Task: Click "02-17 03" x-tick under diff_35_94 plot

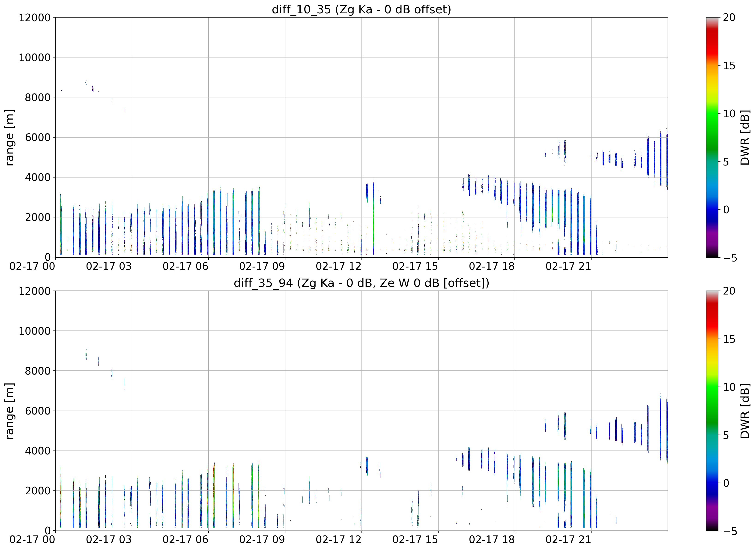Action: tap(109, 540)
